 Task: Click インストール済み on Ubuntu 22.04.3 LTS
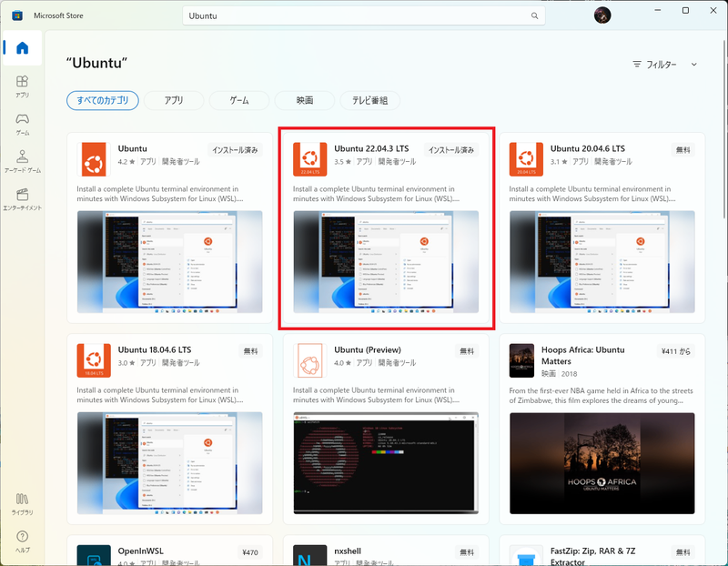click(450, 148)
